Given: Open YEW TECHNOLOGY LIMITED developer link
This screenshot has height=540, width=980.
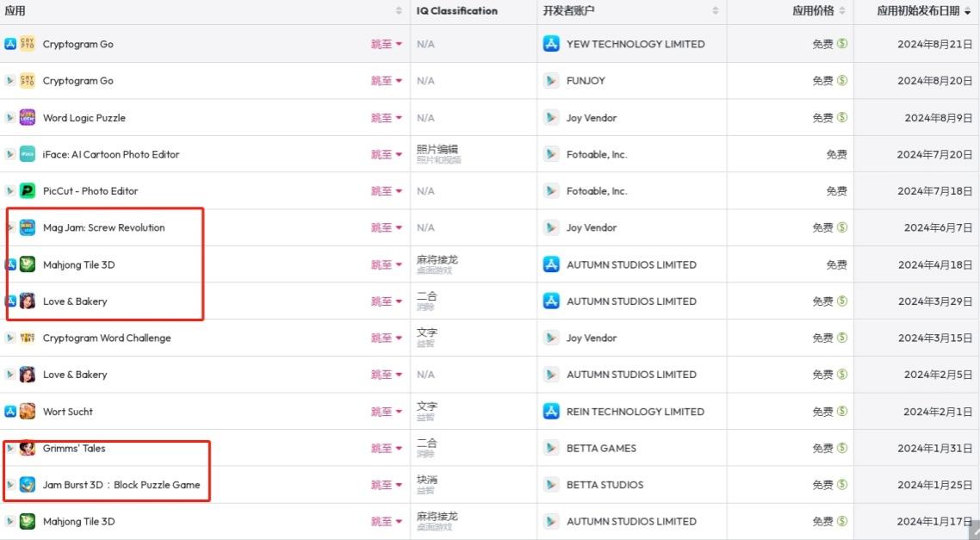Looking at the screenshot, I should pos(635,44).
